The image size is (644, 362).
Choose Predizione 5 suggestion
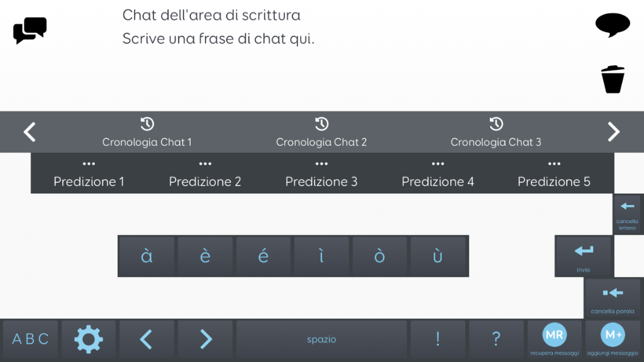coord(554,174)
